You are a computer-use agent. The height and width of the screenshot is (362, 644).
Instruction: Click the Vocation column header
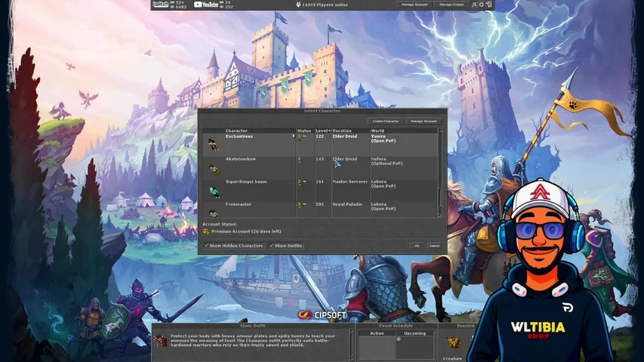pos(351,130)
